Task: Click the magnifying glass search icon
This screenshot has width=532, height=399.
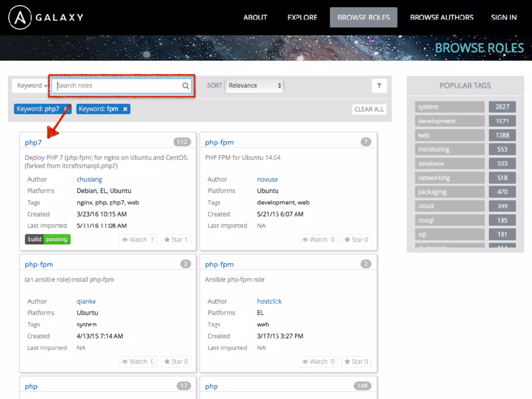Action: tap(185, 86)
